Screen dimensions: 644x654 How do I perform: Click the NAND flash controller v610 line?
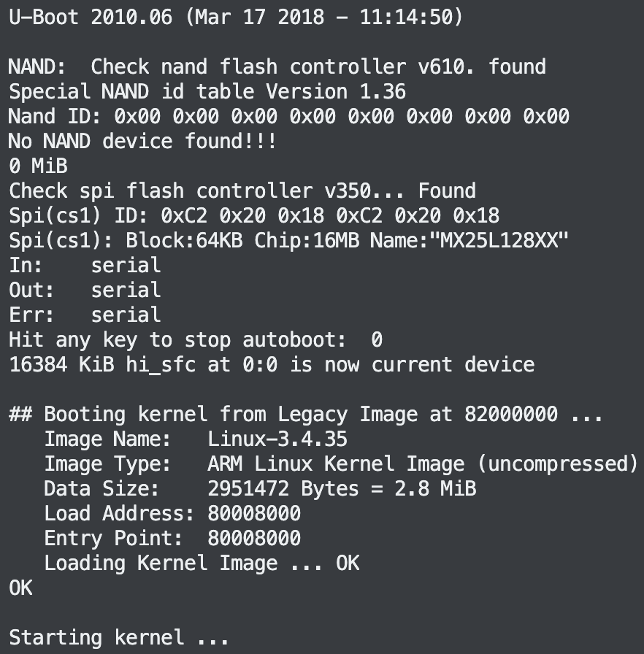point(277,66)
